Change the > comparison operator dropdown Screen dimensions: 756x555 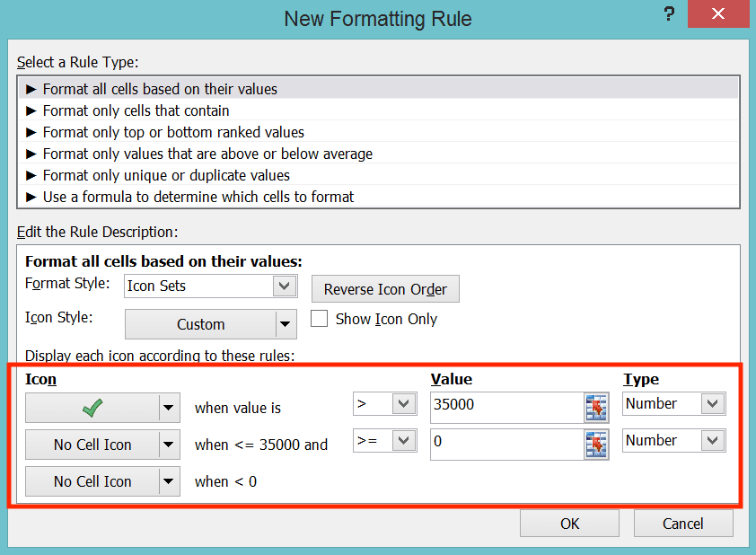pyautogui.click(x=403, y=404)
